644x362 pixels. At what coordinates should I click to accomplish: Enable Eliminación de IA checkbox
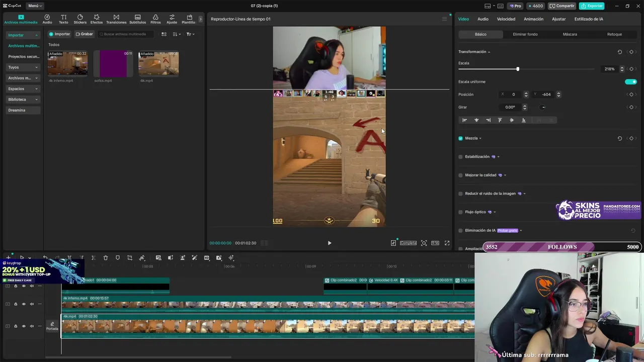pos(460,231)
